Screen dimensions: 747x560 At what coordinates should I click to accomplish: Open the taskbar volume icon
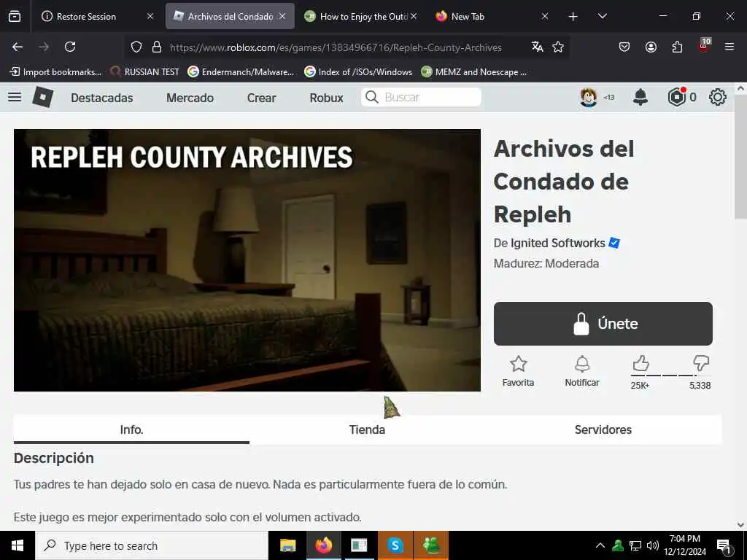tap(653, 545)
